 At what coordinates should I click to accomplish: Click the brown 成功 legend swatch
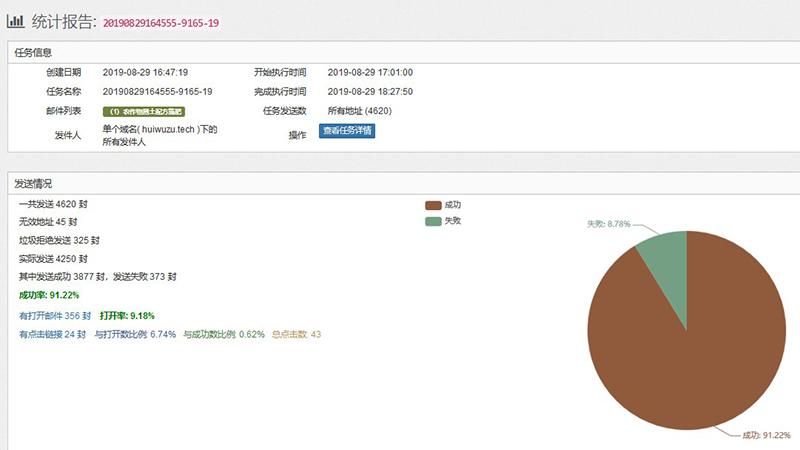[x=432, y=205]
